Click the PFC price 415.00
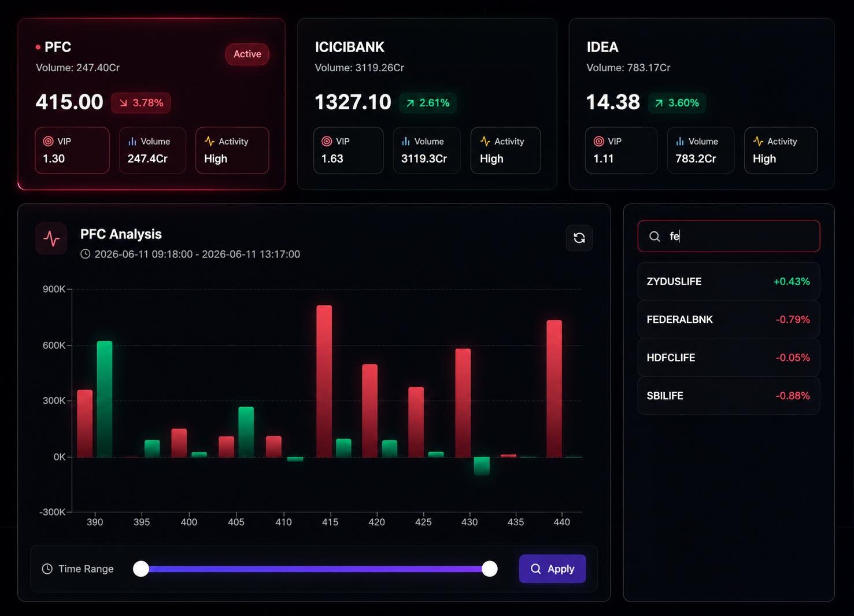Screen dimensions: 854x616 [69, 102]
